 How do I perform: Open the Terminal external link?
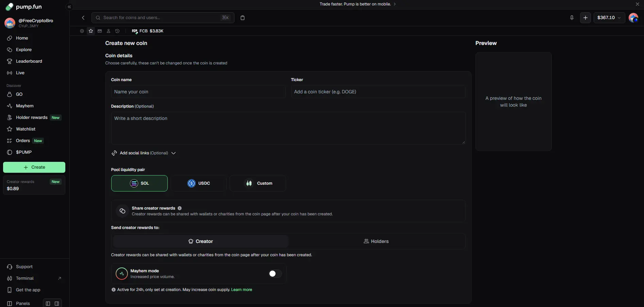click(x=34, y=278)
